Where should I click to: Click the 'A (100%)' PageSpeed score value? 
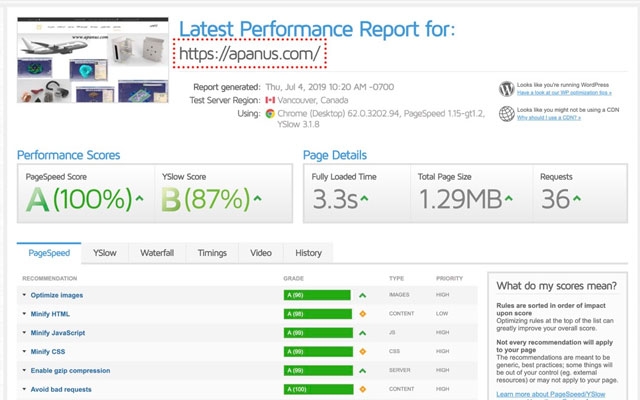click(79, 199)
